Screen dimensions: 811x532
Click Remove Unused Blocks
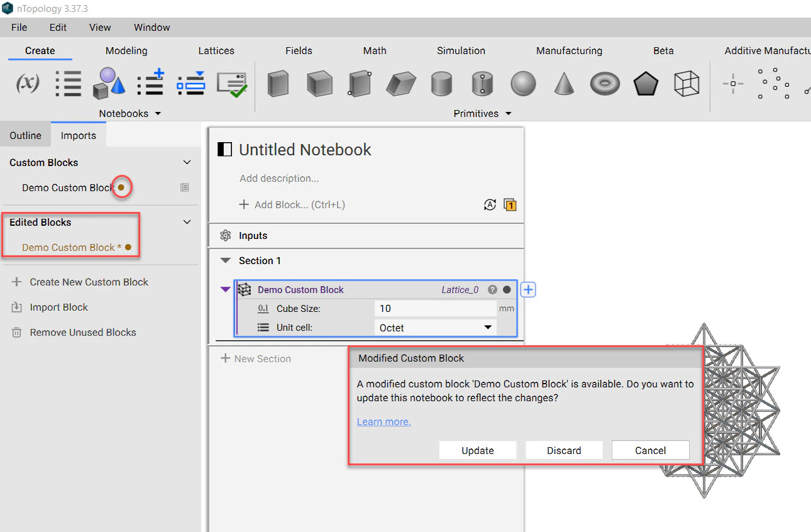pos(74,332)
